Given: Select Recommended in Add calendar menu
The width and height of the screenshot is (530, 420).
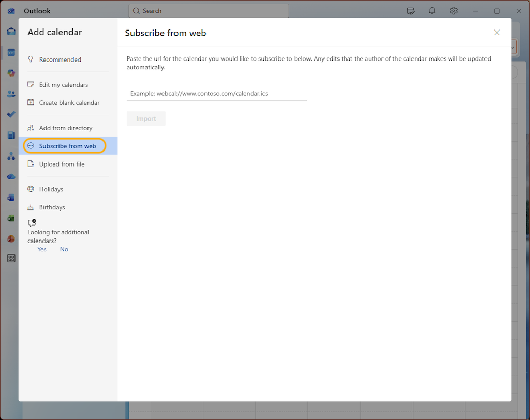Looking at the screenshot, I should pos(60,59).
